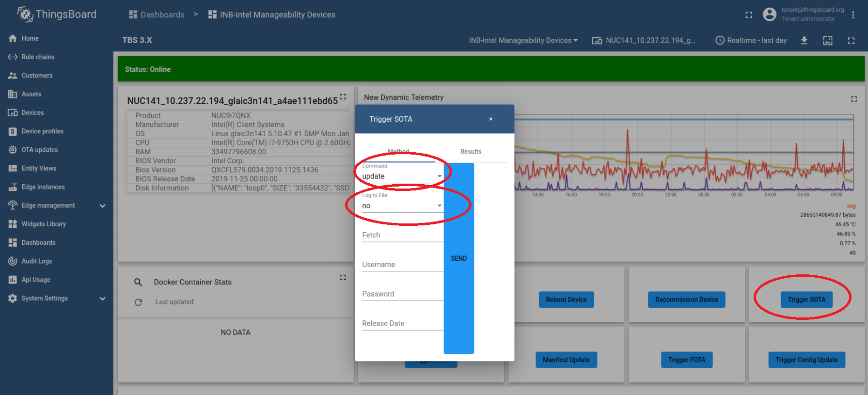868x395 pixels.
Task: Click the Intel Corp. BIOS vendor value
Action: 227,161
